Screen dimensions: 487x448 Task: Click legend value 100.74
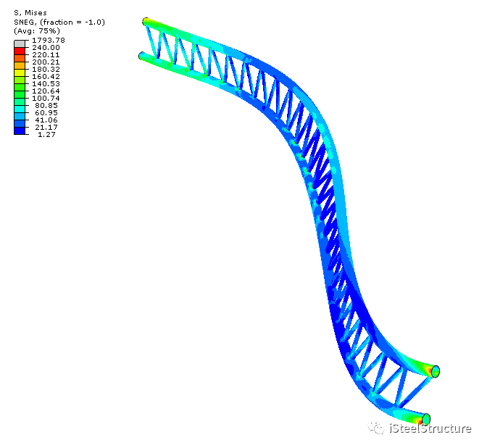(46, 98)
